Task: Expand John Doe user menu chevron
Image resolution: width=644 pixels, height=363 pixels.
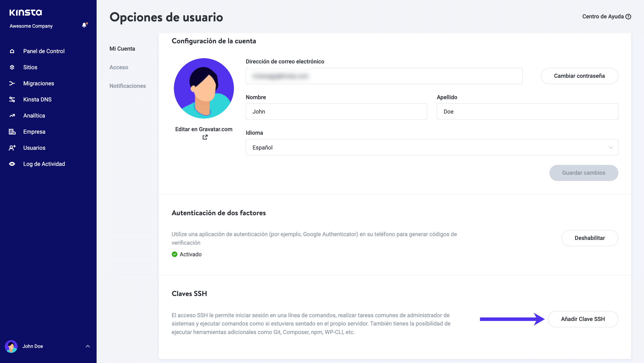Action: 88,346
